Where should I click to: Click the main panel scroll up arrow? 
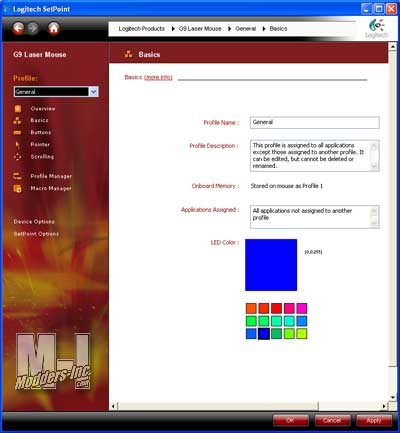pos(393,47)
